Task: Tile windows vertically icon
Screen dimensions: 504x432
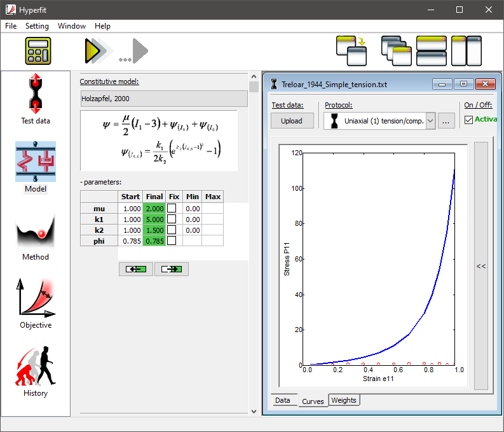Action: pyautogui.click(x=467, y=51)
